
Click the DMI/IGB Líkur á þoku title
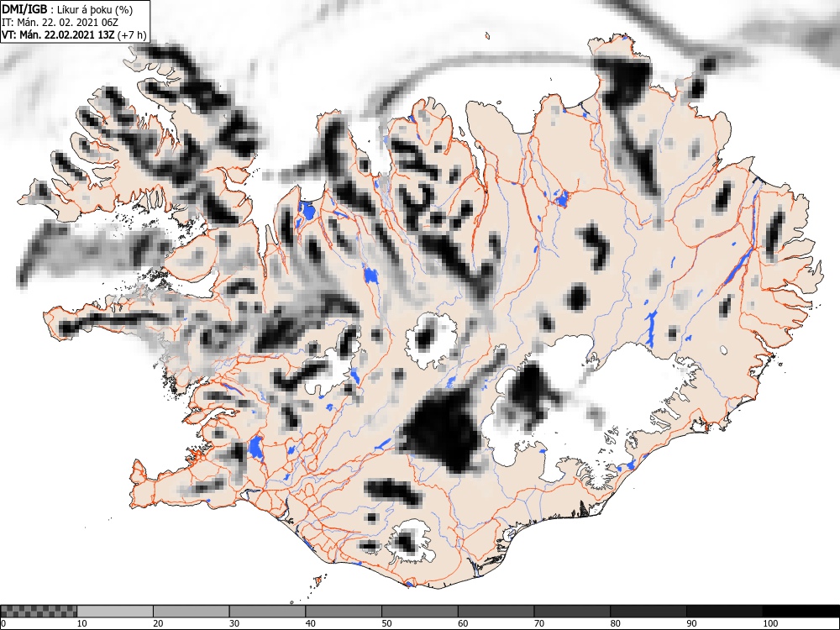pos(67,9)
